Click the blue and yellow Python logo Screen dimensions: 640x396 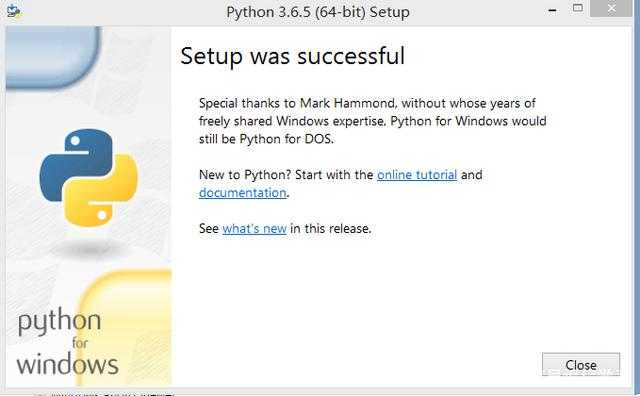[88, 178]
